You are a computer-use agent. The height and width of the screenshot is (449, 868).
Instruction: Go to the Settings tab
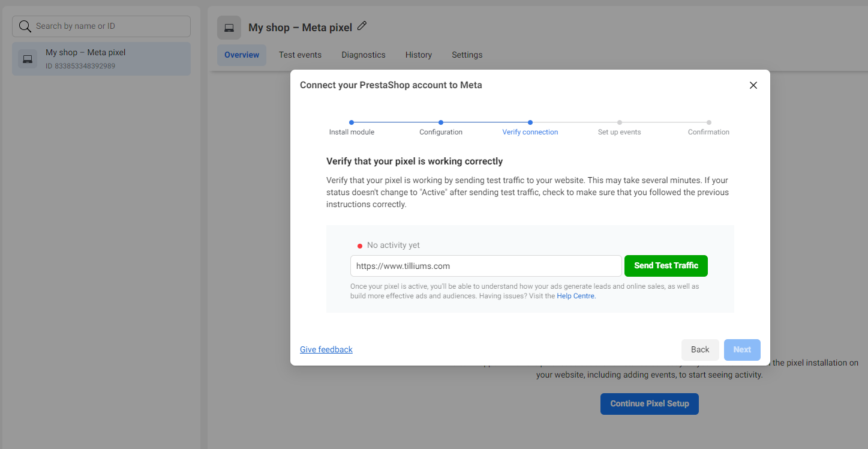point(467,55)
